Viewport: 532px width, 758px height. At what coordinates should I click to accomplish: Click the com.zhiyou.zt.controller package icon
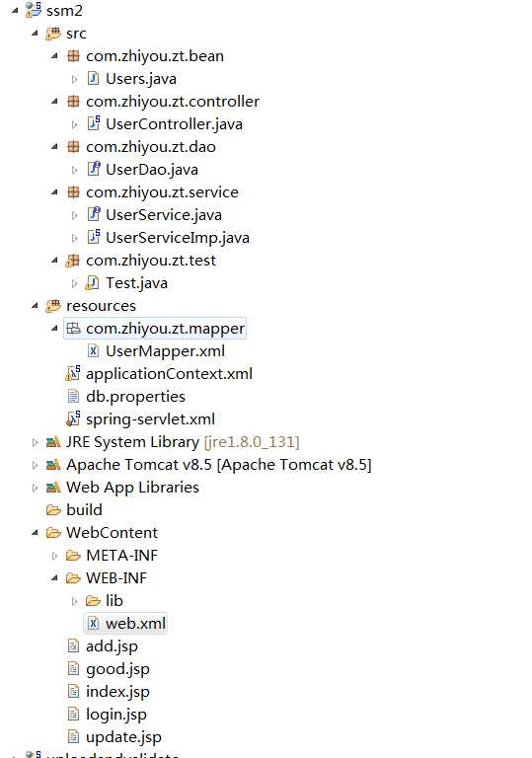(x=73, y=102)
